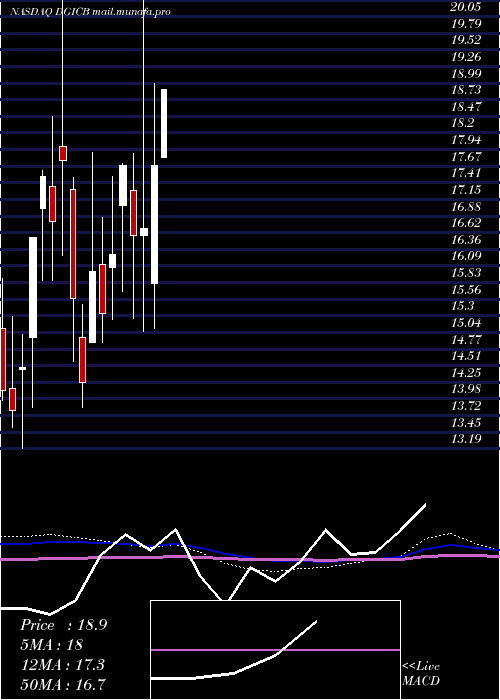Screen dimensions: 500x700
Task: Click the 13.45 price axis label
Action: (x=466, y=422)
